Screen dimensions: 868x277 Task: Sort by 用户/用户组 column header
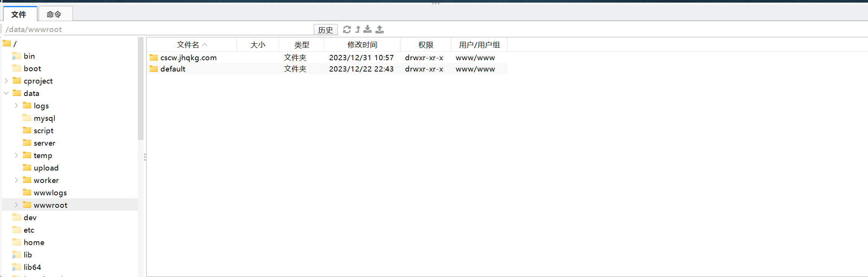[479, 45]
